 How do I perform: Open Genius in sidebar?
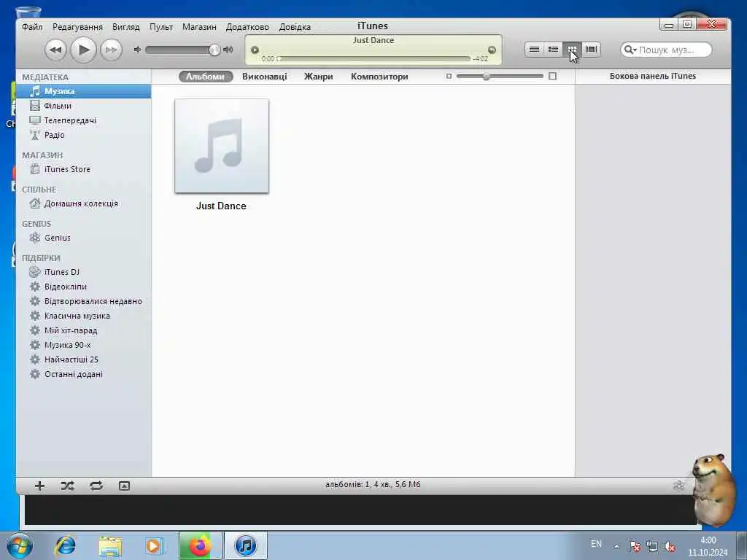tap(84, 238)
